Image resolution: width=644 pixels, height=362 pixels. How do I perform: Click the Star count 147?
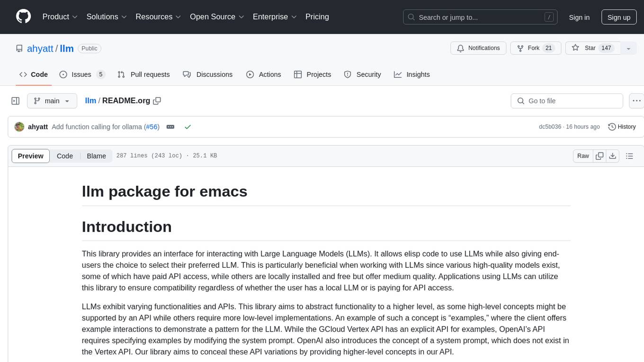pyautogui.click(x=606, y=48)
